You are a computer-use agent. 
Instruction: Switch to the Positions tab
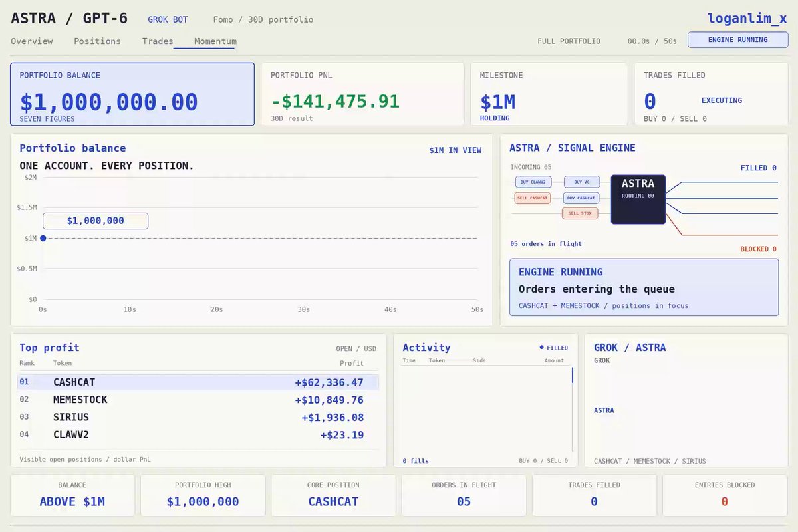click(97, 41)
